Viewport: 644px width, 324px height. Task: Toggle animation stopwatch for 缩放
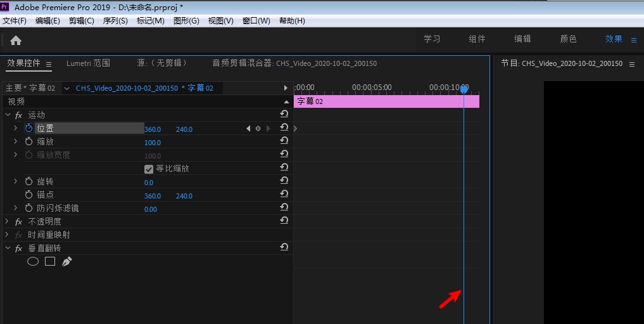tap(28, 142)
